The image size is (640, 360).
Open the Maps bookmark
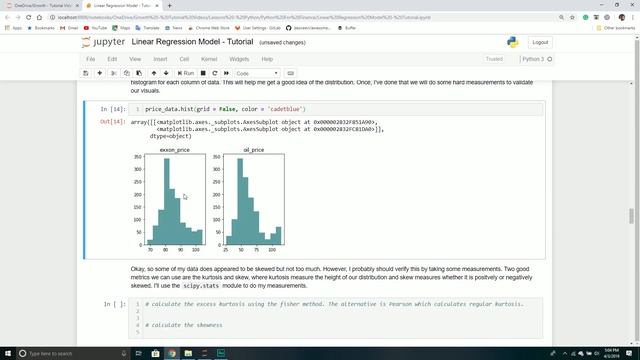point(121,28)
